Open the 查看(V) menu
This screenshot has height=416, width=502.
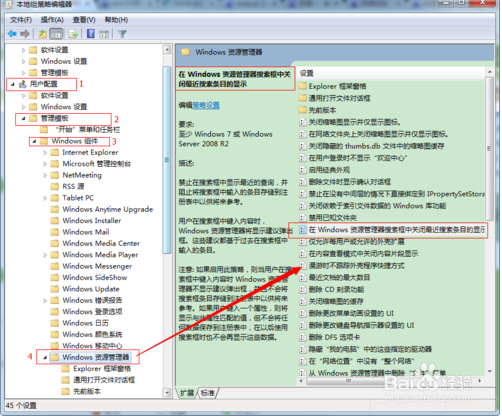click(84, 20)
